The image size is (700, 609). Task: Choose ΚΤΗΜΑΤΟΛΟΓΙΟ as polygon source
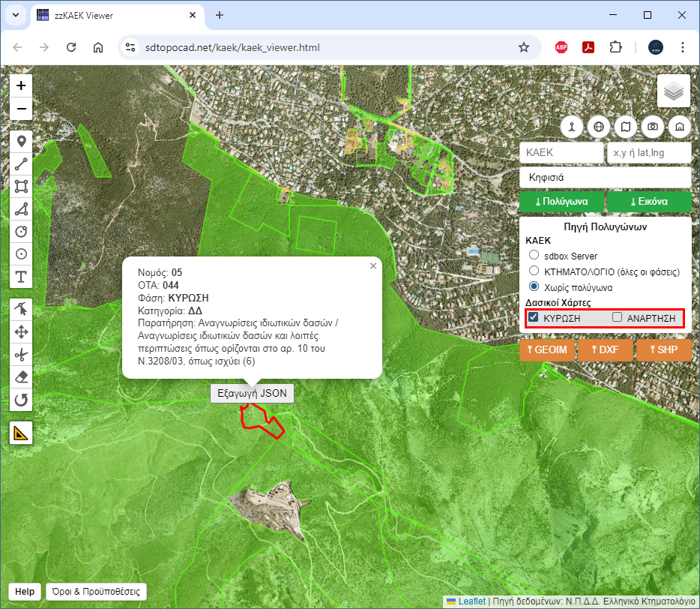point(534,271)
